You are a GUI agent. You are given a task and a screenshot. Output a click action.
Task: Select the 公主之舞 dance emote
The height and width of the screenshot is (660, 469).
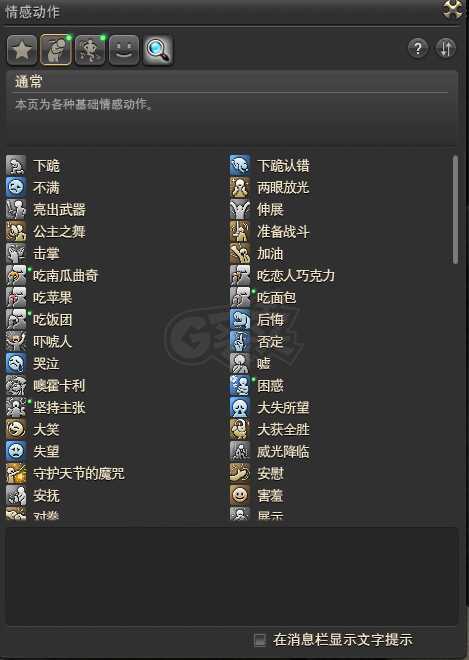click(x=46, y=231)
